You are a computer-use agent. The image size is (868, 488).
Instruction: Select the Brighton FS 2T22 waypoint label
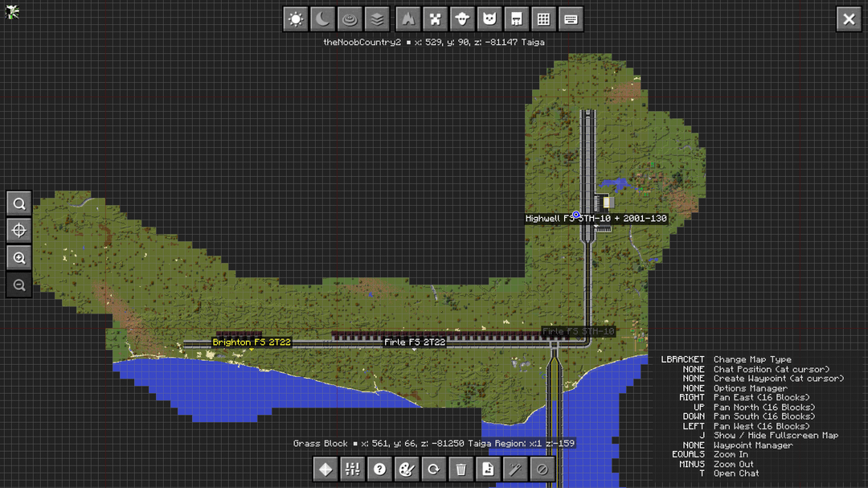tap(252, 342)
